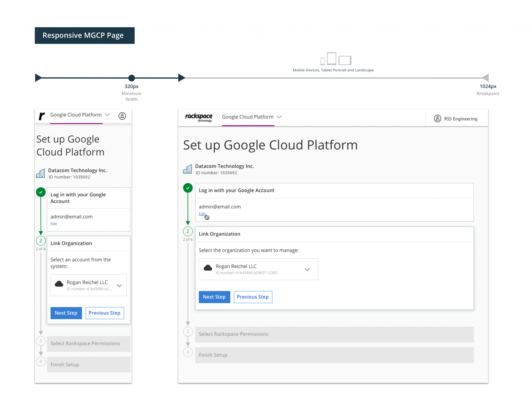Select step 3 Select Rackspace Permissions in tablet view
The image size is (532, 419).
coord(334,335)
